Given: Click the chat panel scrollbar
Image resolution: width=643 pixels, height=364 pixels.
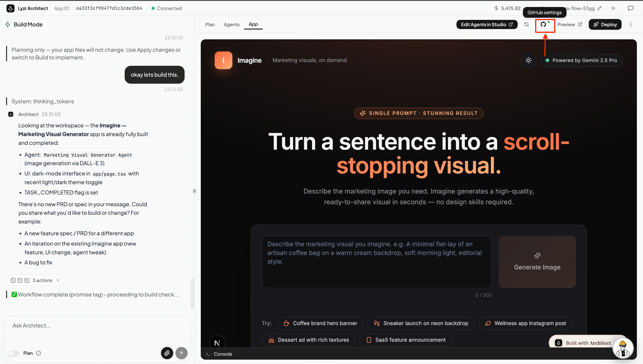Looking at the screenshot, I should click(192, 293).
